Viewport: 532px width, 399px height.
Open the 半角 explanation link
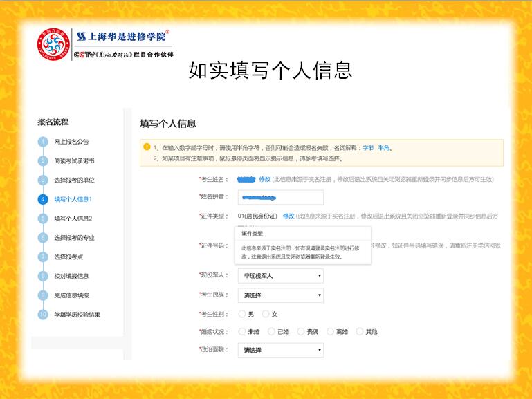point(384,148)
